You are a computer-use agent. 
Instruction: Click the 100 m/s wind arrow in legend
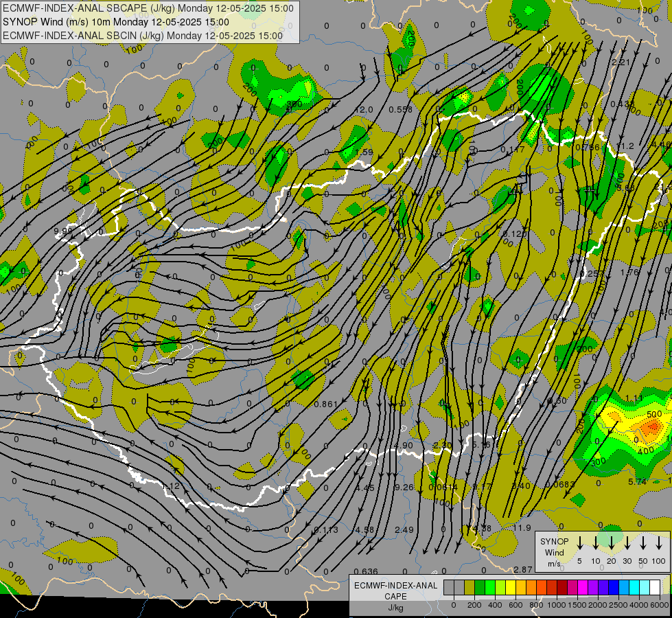(x=659, y=543)
